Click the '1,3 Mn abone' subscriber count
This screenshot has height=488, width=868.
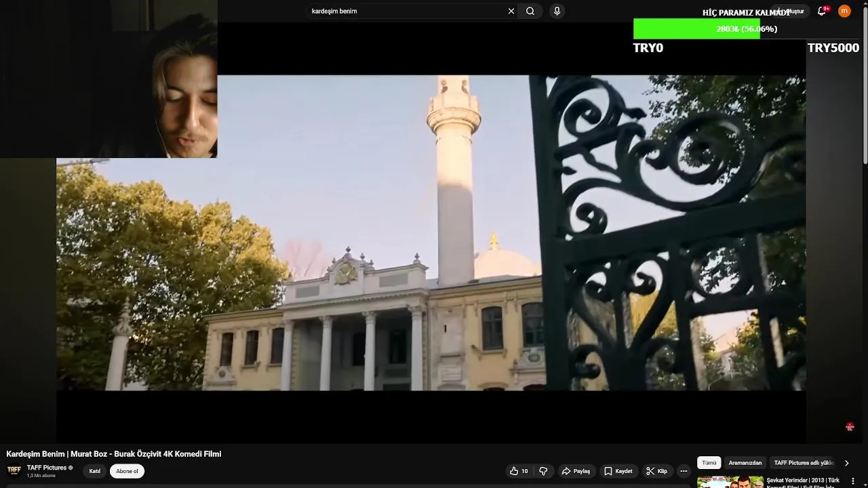(x=41, y=476)
